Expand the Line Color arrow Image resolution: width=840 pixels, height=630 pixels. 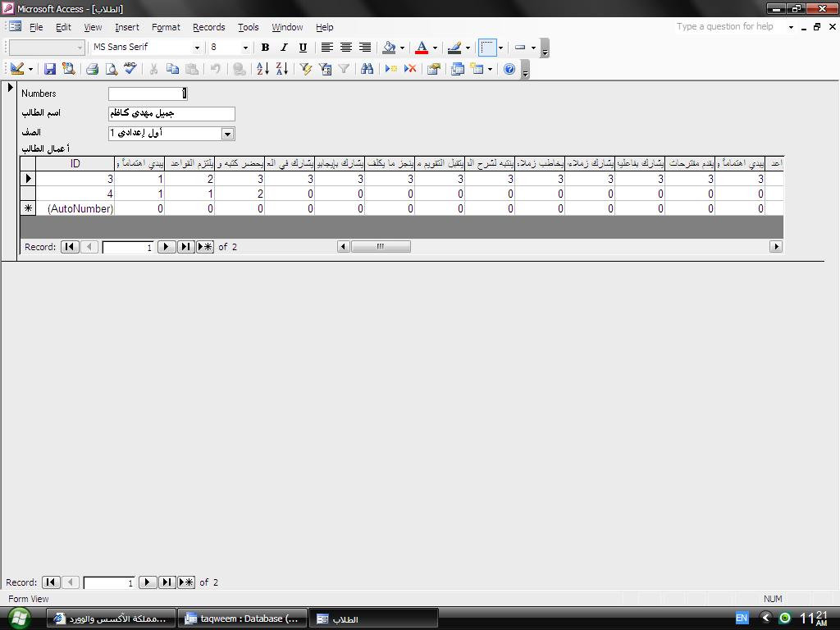pos(468,47)
